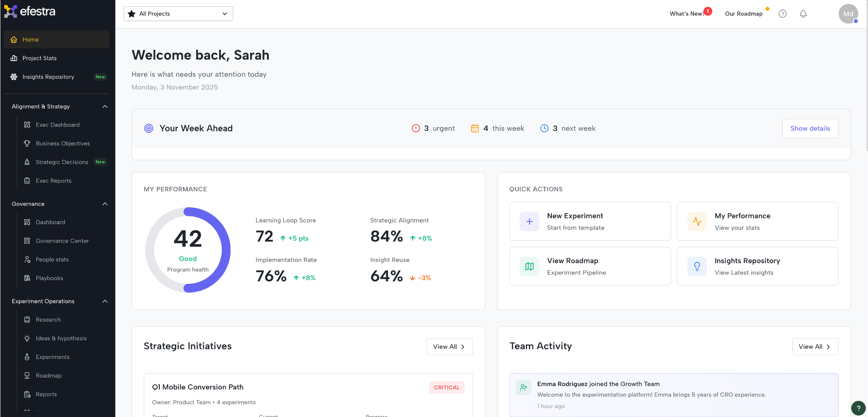Collapse the Alignment & Strategy section
868x417 pixels.
tap(105, 107)
